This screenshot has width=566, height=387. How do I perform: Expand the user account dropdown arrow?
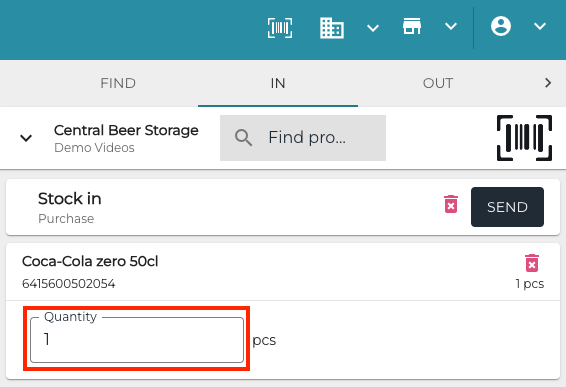(540, 26)
